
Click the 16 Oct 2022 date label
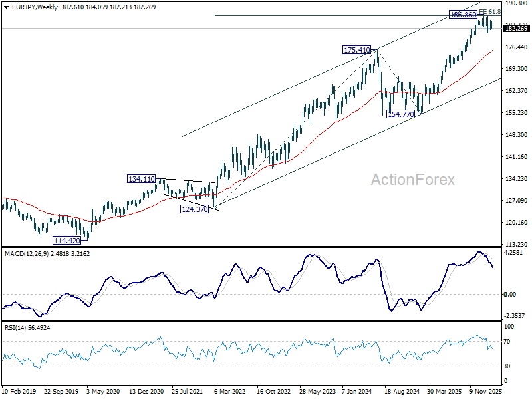click(x=273, y=392)
